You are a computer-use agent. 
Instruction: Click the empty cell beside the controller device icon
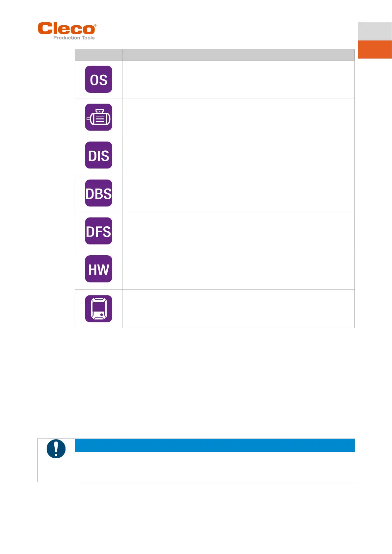[238, 309]
